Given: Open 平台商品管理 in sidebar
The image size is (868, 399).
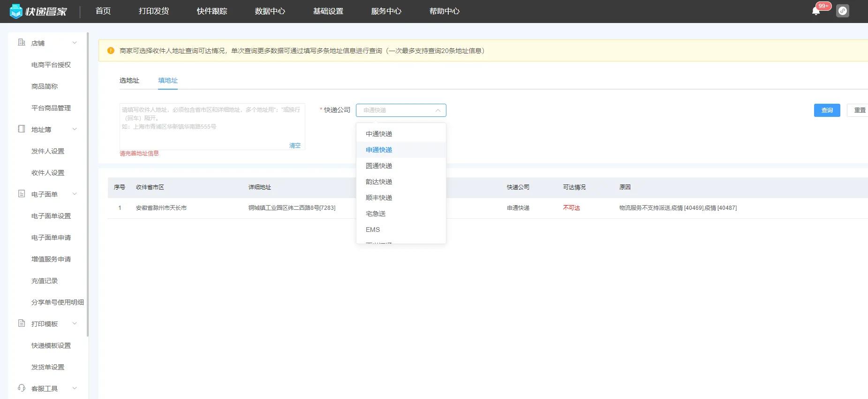Looking at the screenshot, I should coord(51,108).
